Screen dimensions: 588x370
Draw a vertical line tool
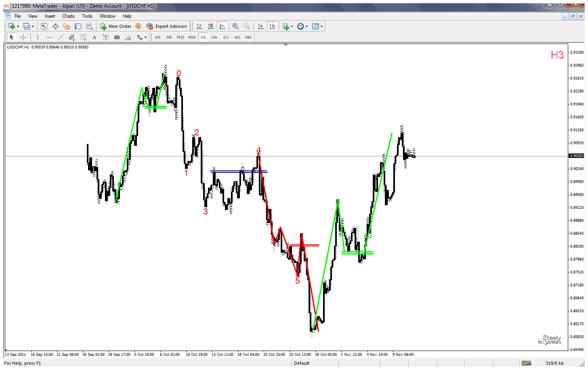(x=38, y=37)
